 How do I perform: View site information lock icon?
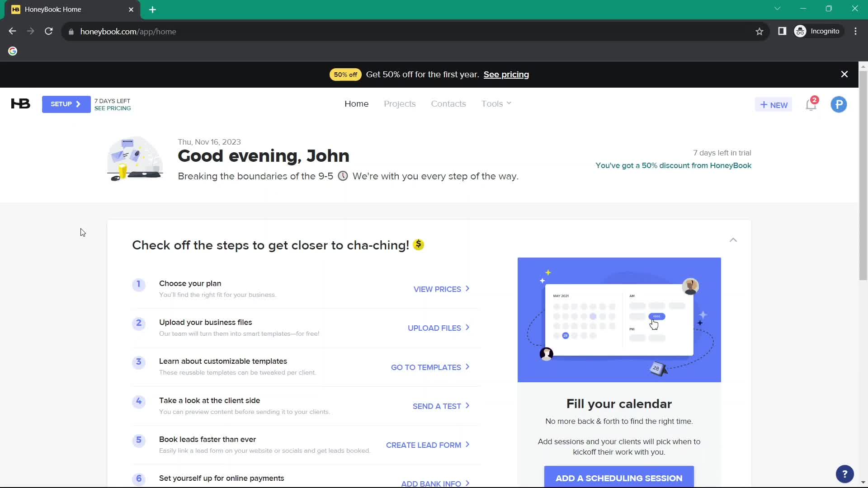tap(71, 32)
